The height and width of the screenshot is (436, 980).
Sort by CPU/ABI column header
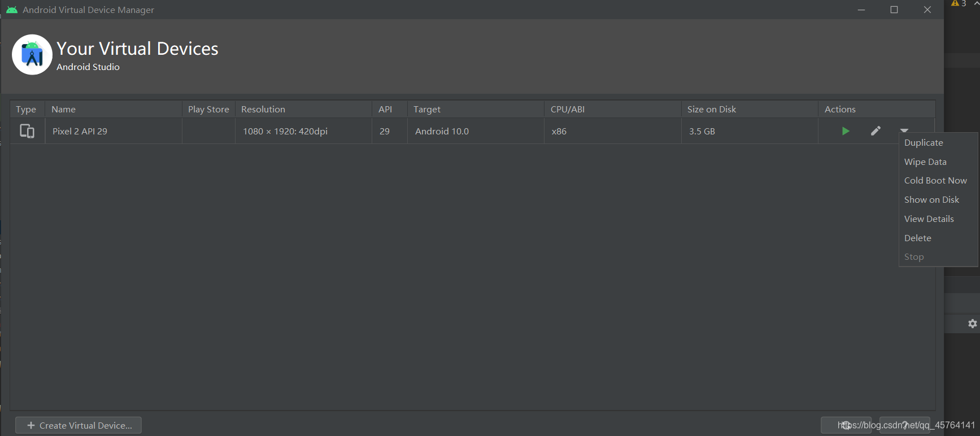[613, 110]
